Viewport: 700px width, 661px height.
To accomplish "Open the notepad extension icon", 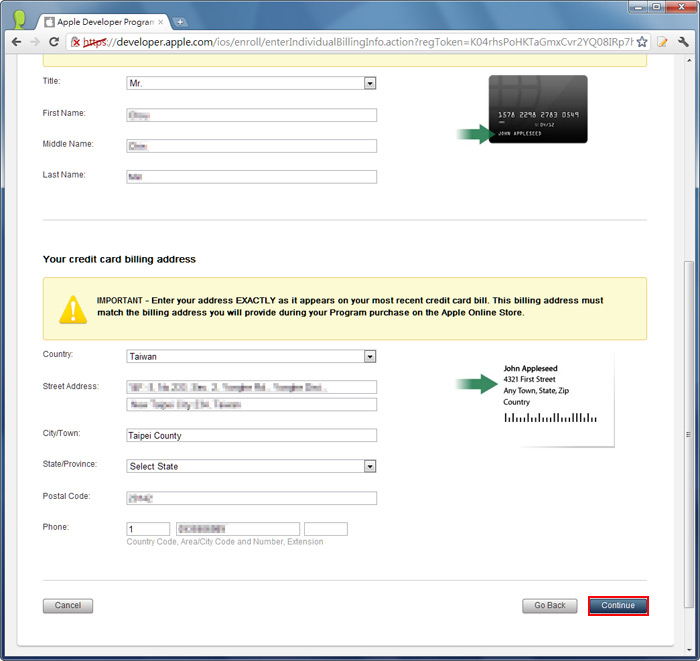I will pos(662,42).
